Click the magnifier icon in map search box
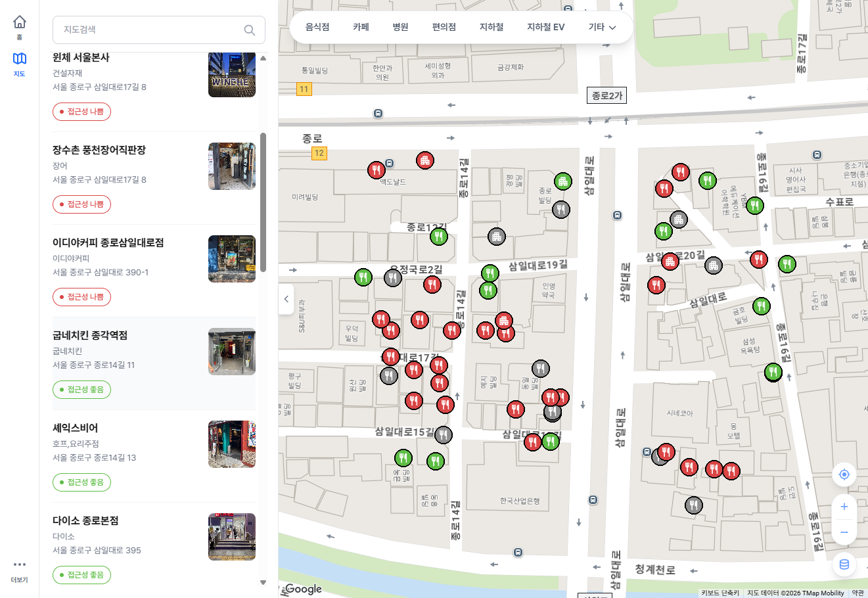The height and width of the screenshot is (598, 868). click(249, 30)
